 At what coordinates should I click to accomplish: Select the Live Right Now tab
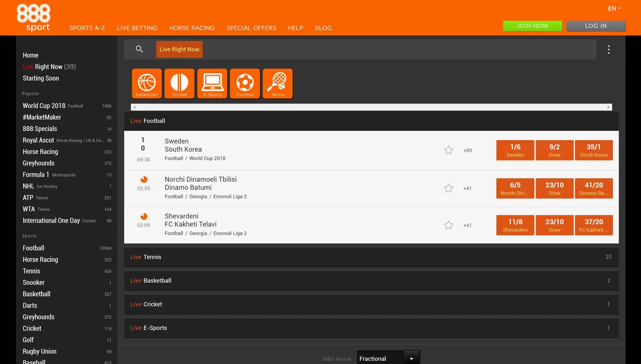[179, 49]
